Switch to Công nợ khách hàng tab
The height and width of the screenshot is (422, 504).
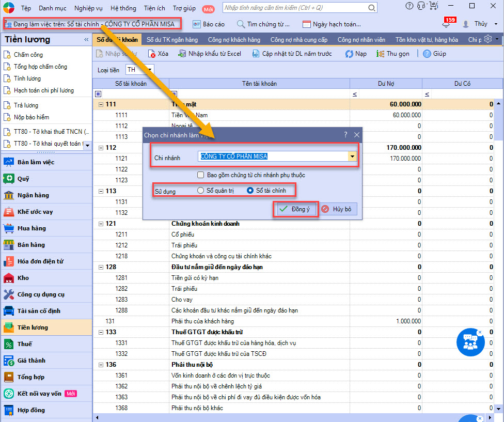tap(233, 40)
